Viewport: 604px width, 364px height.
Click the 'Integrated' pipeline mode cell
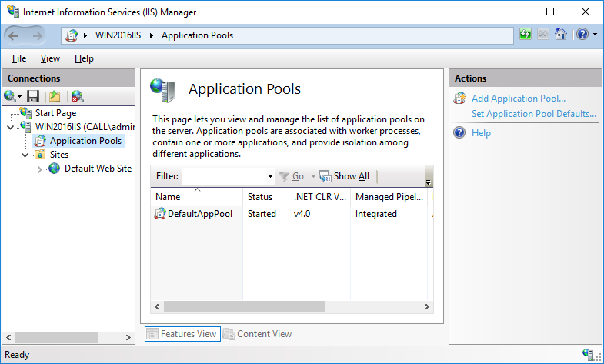[x=376, y=214]
